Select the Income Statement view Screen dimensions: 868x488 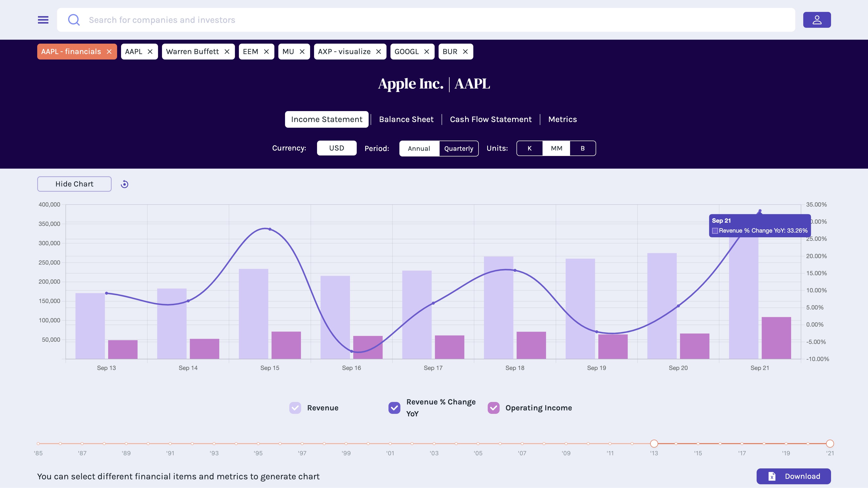[x=327, y=119]
